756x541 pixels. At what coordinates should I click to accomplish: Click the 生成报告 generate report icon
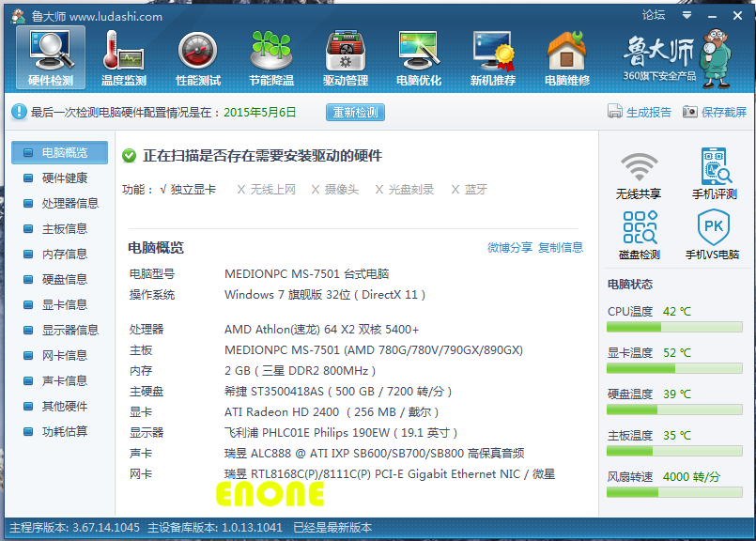(615, 112)
